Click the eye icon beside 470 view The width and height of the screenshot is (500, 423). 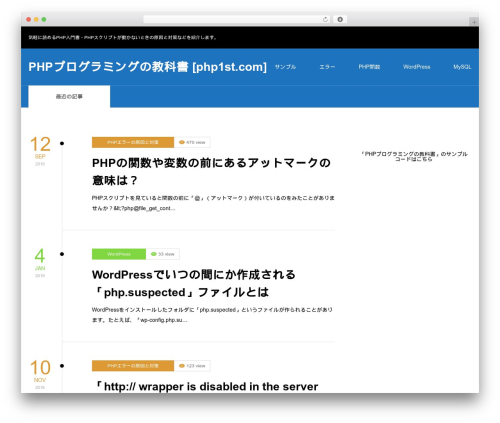[x=182, y=142]
